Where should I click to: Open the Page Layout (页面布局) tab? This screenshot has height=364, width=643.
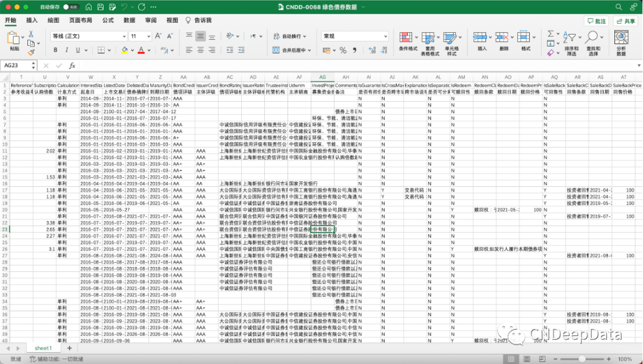pos(80,20)
